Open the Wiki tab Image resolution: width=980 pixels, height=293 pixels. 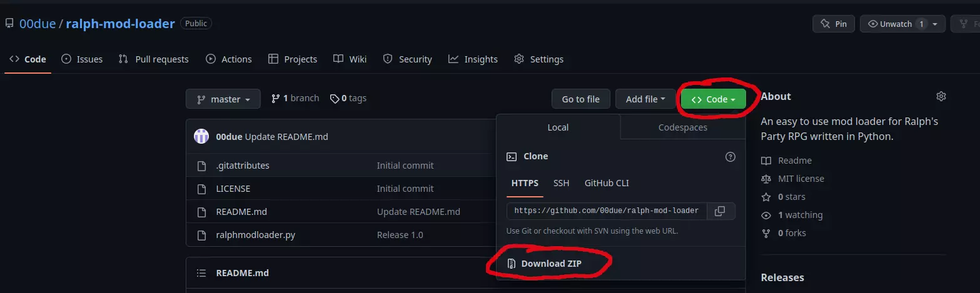(350, 59)
